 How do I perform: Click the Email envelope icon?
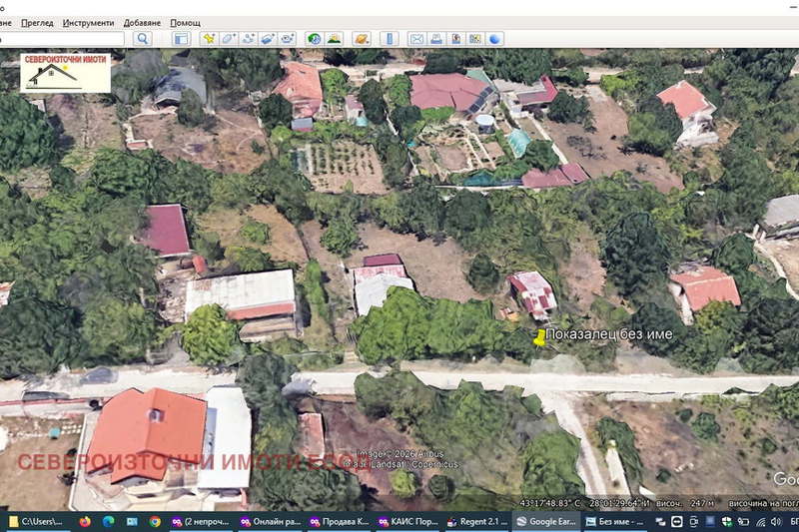(x=416, y=39)
